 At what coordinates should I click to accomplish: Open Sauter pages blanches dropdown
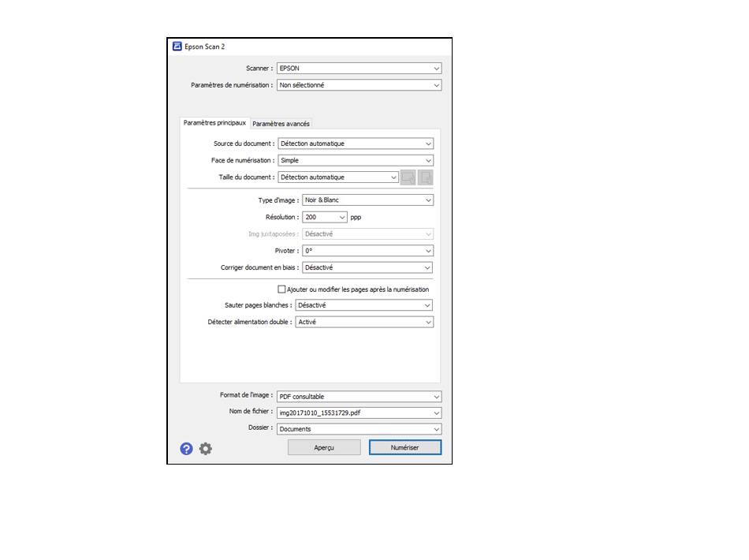coord(364,305)
